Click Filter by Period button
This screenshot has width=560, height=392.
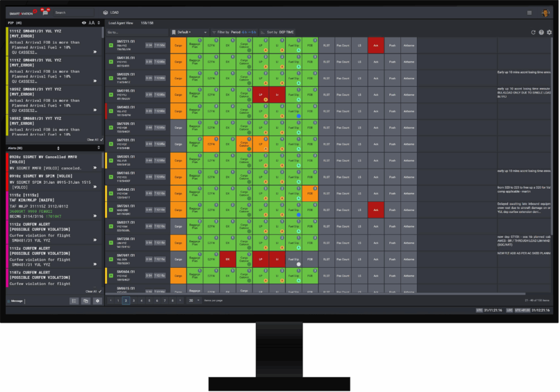[x=234, y=32]
